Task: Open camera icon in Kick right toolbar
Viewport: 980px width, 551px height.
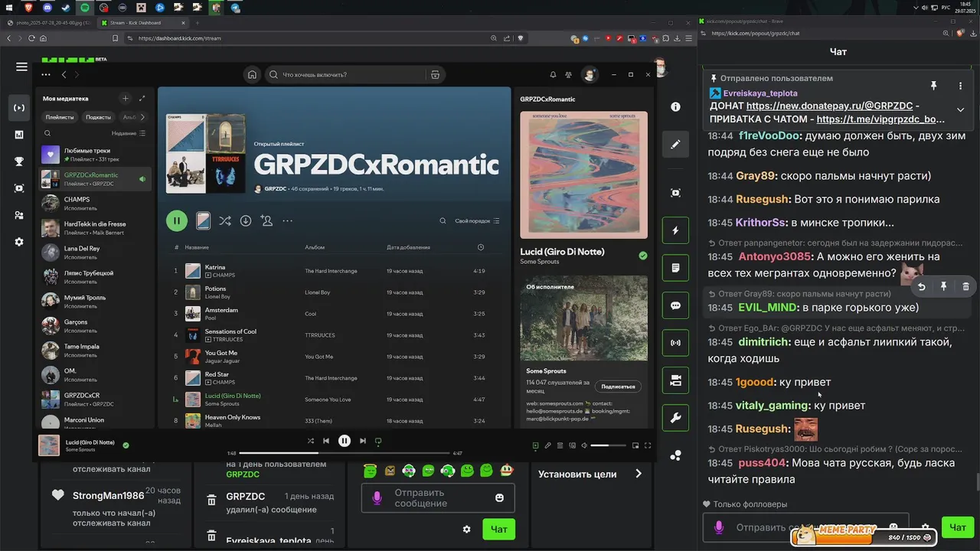Action: point(675,380)
